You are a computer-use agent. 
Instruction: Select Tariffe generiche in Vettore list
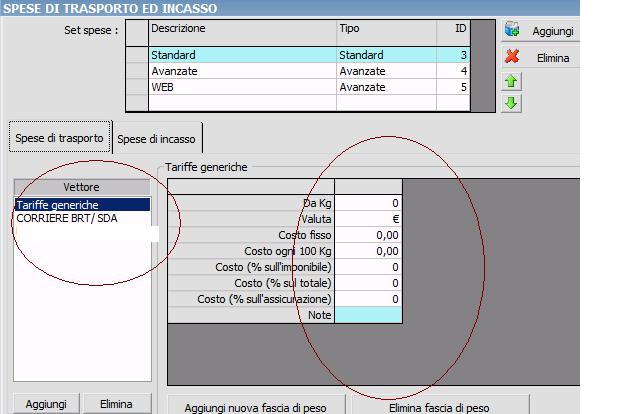point(82,205)
